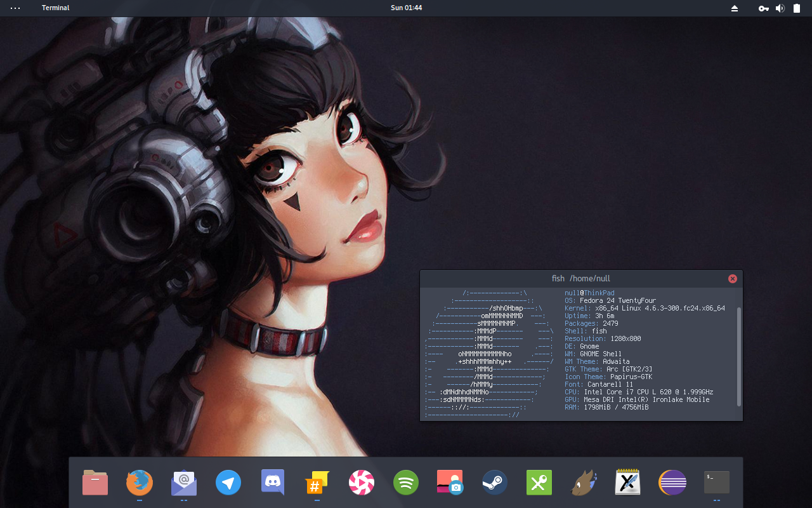Open the mail client envelope icon
Viewport: 812px width, 508px height.
184,483
